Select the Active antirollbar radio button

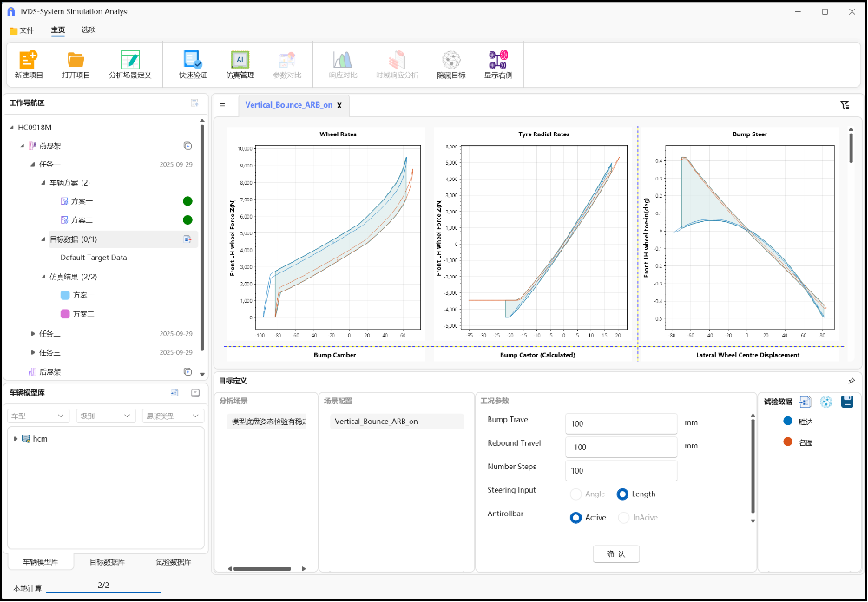(x=575, y=518)
